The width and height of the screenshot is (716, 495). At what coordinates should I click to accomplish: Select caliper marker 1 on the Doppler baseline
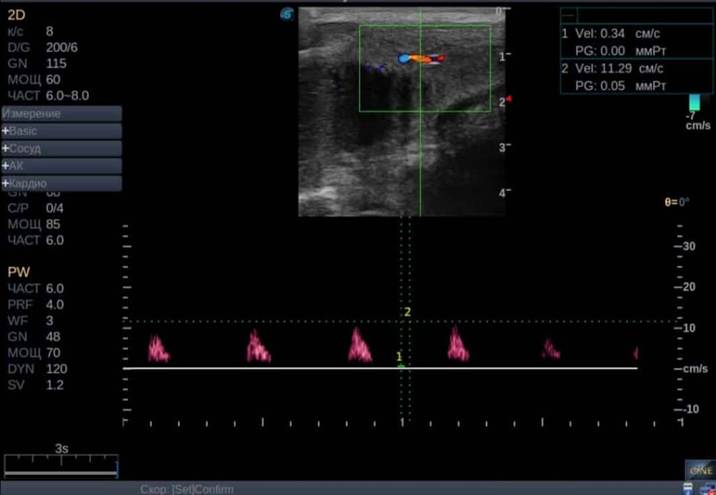tap(400, 357)
